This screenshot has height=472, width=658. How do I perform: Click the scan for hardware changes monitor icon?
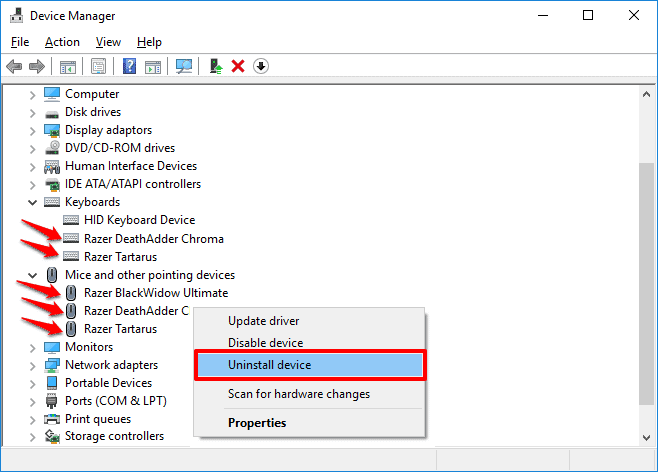coord(184,66)
